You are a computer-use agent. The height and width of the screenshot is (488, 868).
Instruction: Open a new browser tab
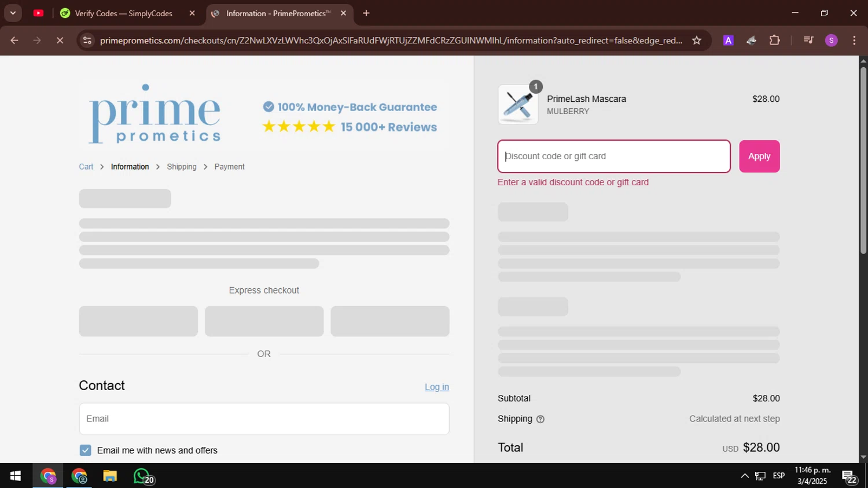[x=366, y=13]
